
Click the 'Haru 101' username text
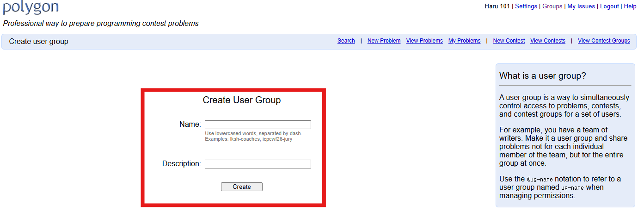point(497,6)
